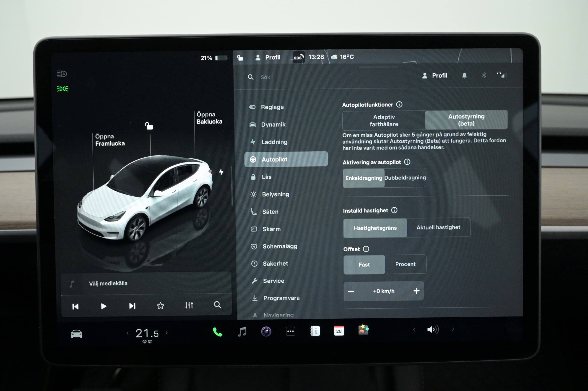Image resolution: width=588 pixels, height=391 pixels.
Task: Click the Sök search field
Action: [x=265, y=77]
